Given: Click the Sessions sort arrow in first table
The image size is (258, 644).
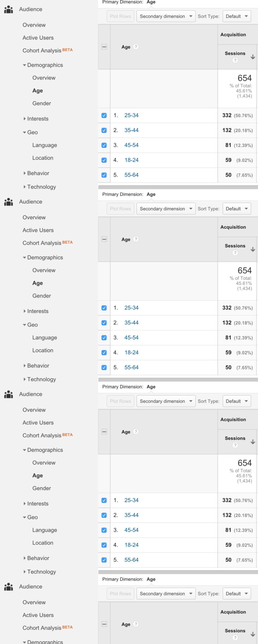Looking at the screenshot, I should [253, 57].
